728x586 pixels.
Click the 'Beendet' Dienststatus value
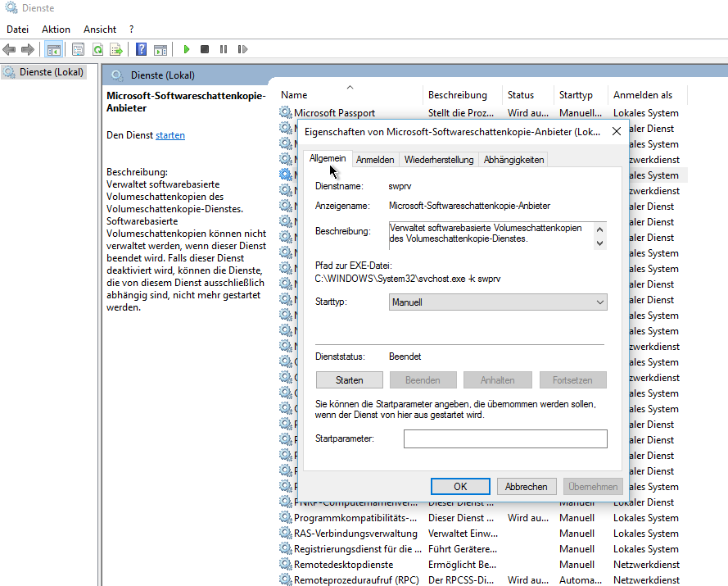coord(405,357)
